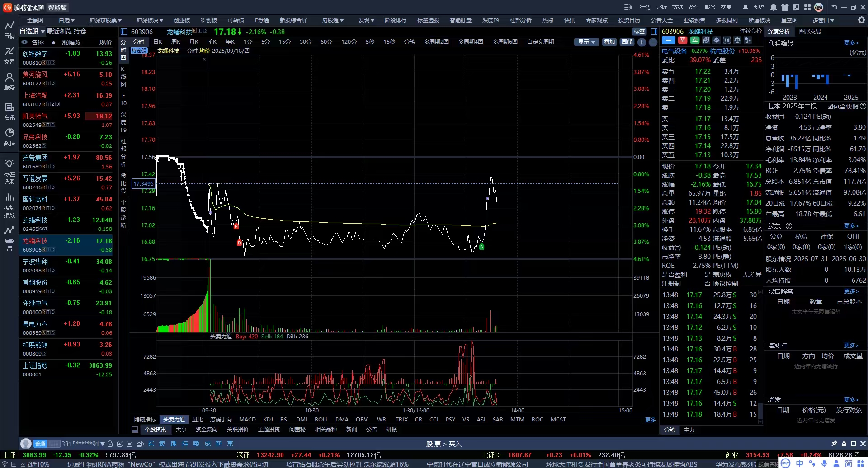Click the zoom-in plus icon beside 画线

coord(642,42)
